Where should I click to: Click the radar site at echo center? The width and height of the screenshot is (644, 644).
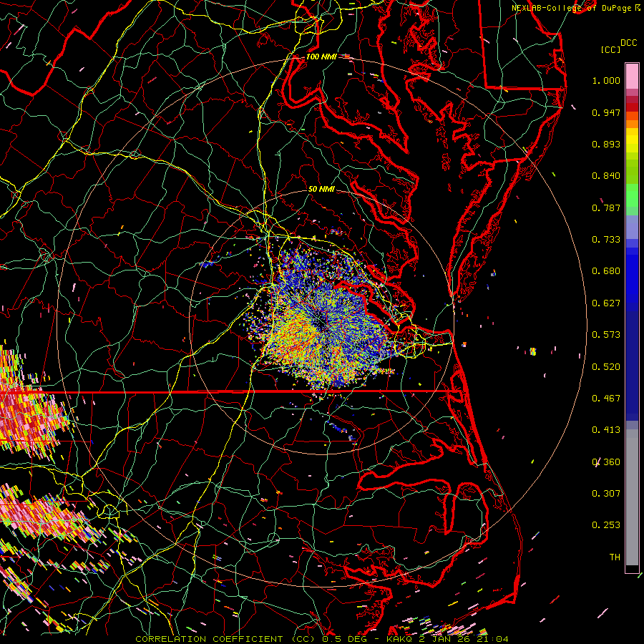click(x=321, y=324)
